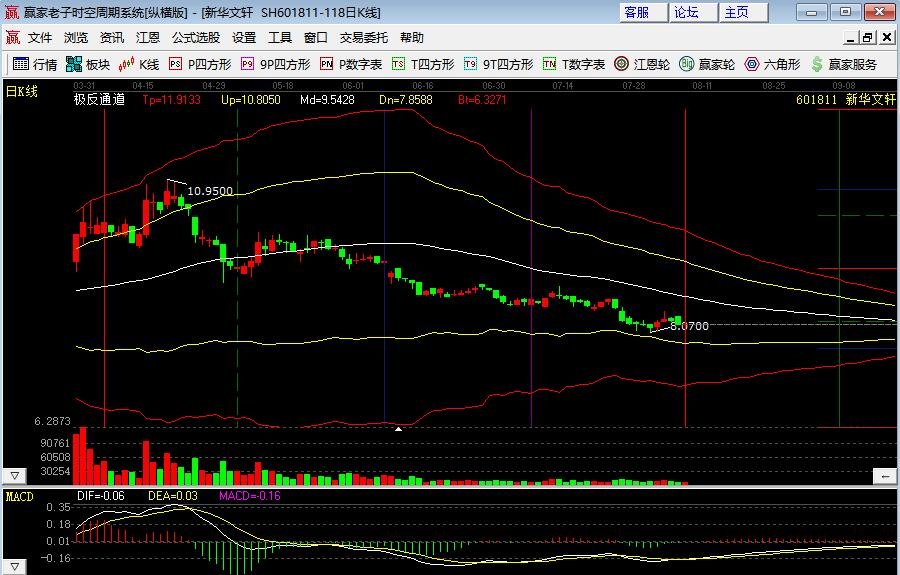The height and width of the screenshot is (575, 900).
Task: Open the P四方形 tool
Action: (200, 64)
